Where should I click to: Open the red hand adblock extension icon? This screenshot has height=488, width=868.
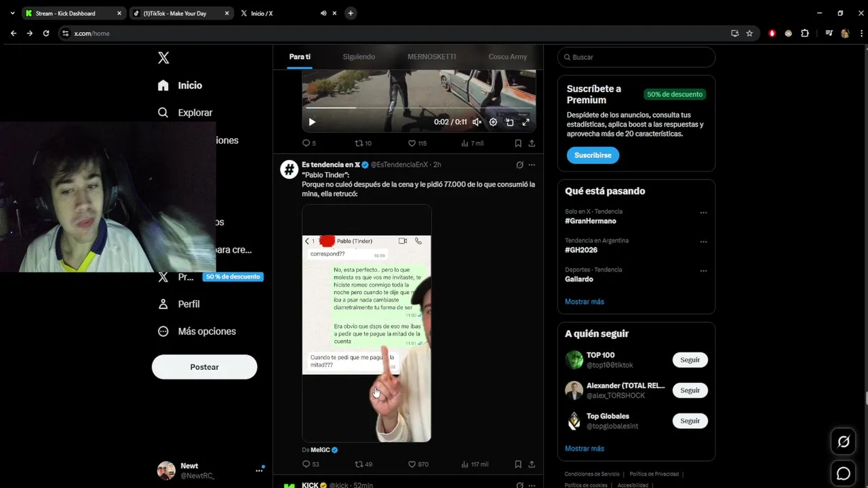tap(772, 33)
